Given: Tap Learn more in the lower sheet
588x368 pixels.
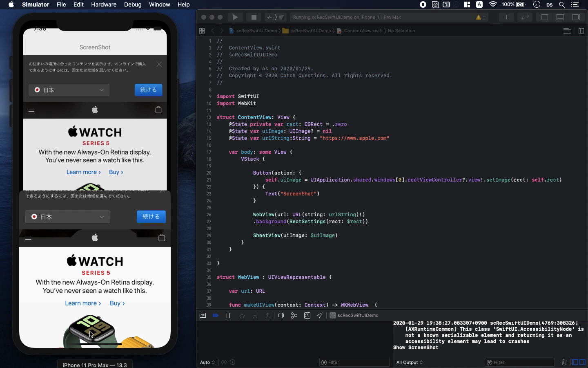Looking at the screenshot, I should click(x=83, y=303).
